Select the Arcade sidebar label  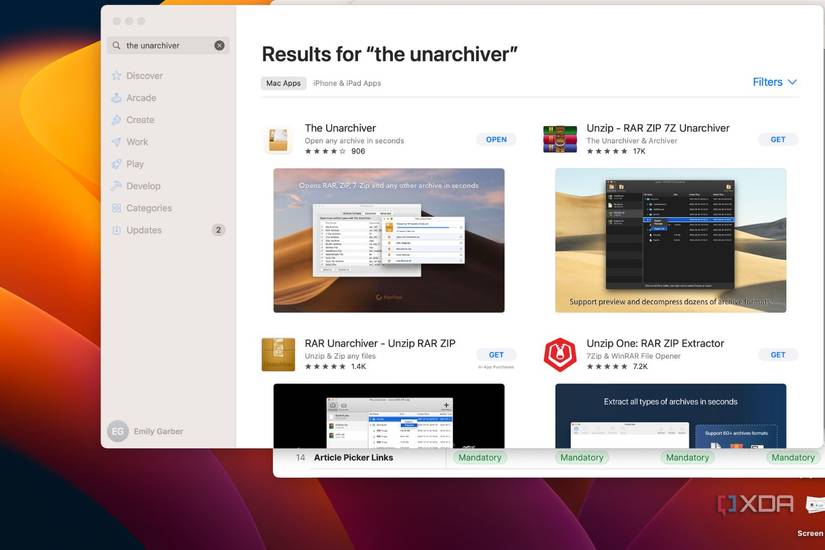click(141, 98)
